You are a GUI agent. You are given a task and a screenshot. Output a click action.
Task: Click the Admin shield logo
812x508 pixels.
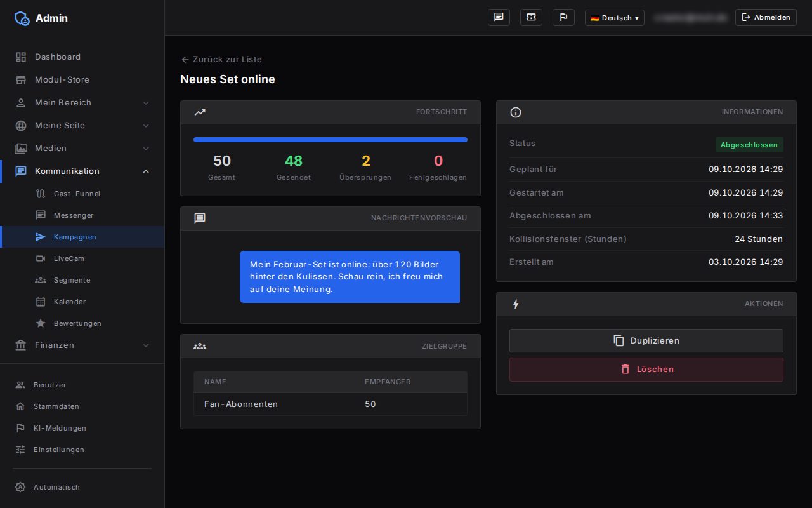coord(22,18)
